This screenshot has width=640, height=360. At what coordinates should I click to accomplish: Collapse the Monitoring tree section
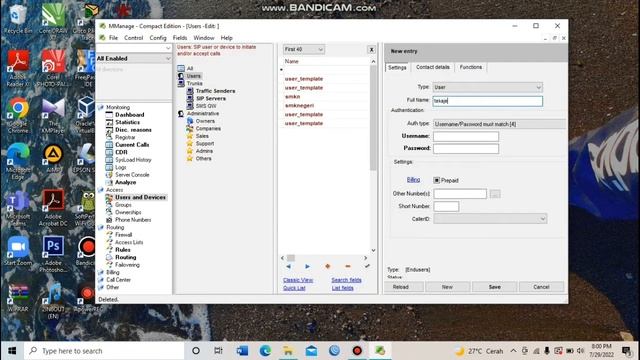[x=100, y=107]
